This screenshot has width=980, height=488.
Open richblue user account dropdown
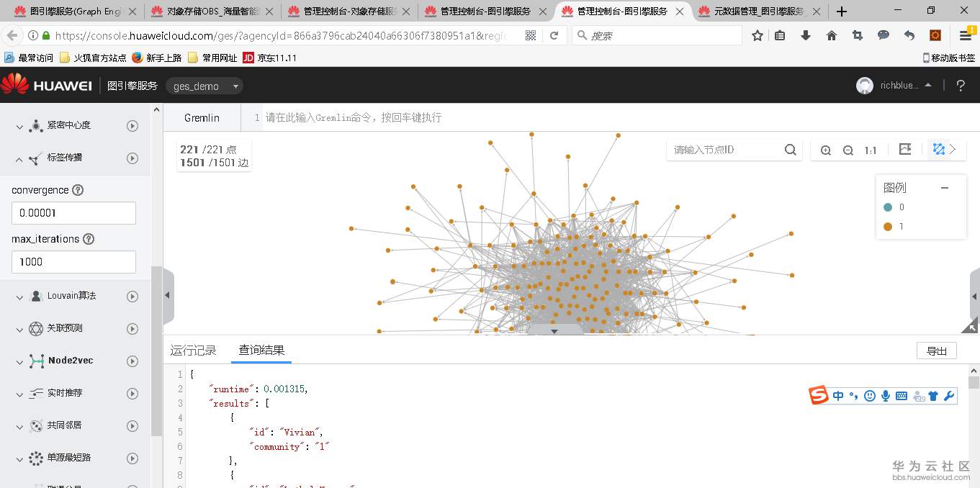[x=895, y=86]
